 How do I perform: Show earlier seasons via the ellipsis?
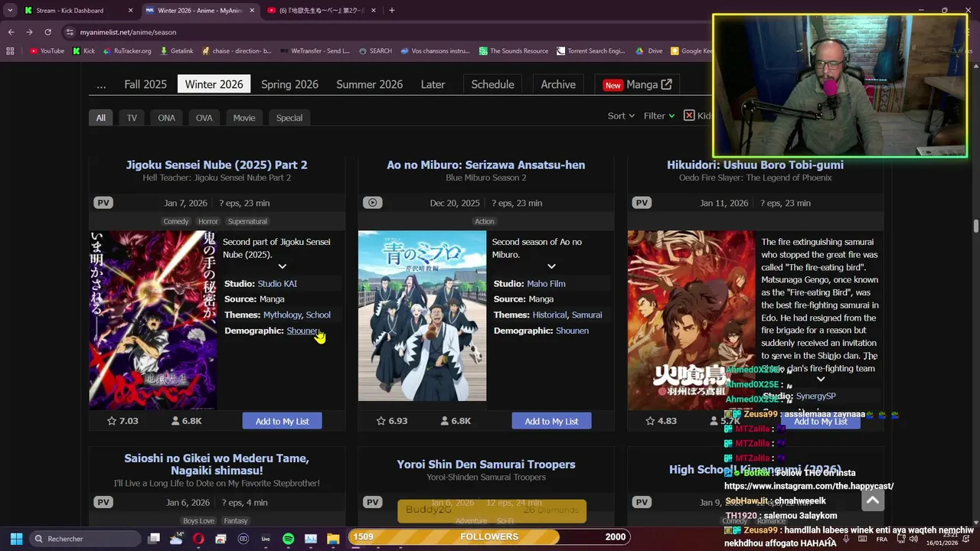pos(101,84)
